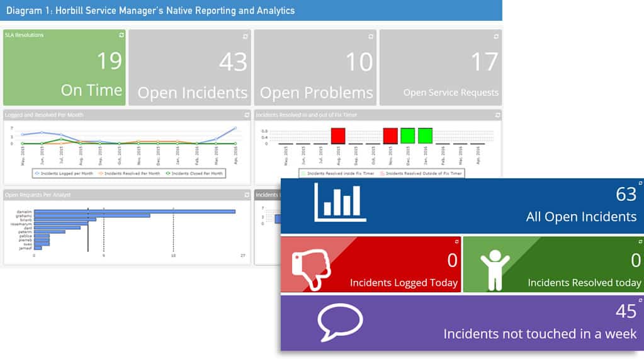This screenshot has height=359, width=644.
Task: Select the red Aug. 2015 bar
Action: pyautogui.click(x=338, y=135)
